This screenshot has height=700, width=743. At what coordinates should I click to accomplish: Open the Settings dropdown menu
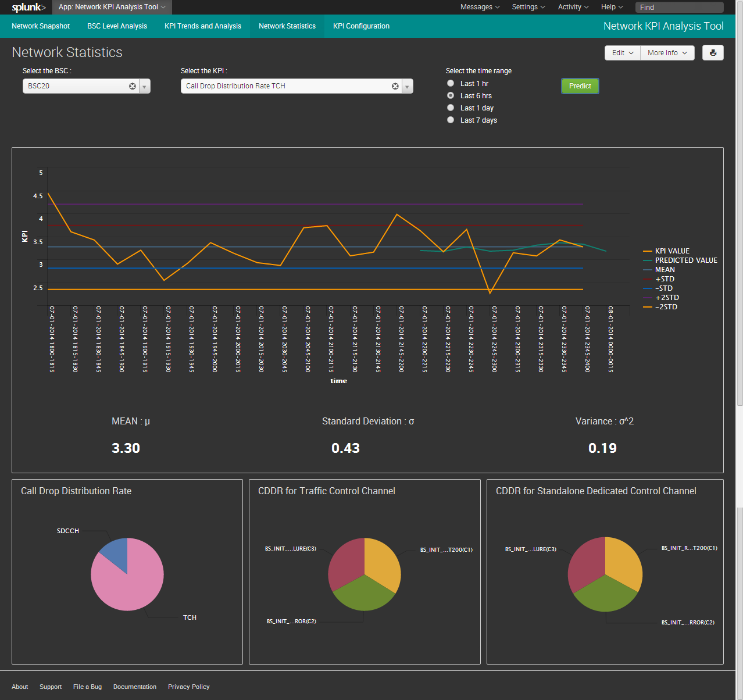[x=528, y=7]
